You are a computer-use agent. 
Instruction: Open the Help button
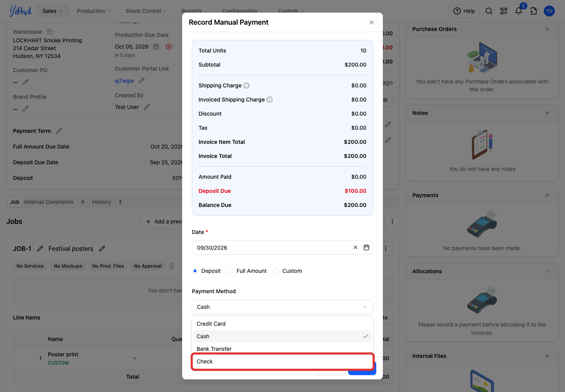(464, 11)
